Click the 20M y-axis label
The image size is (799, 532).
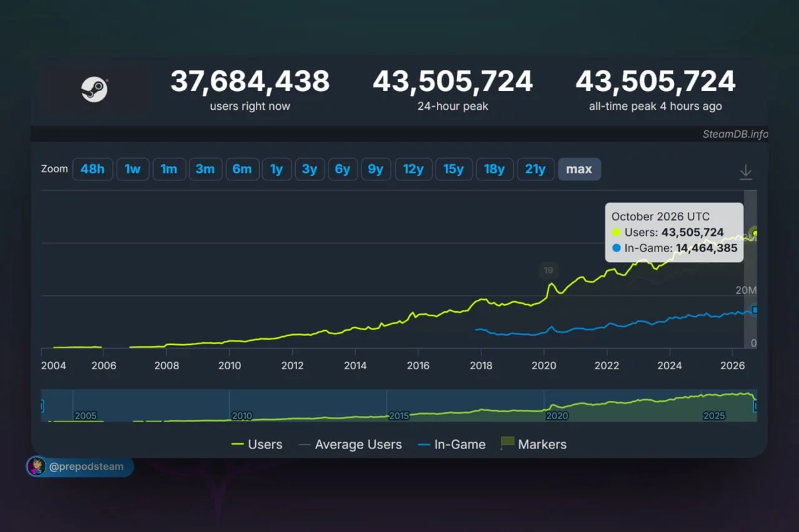tap(746, 290)
